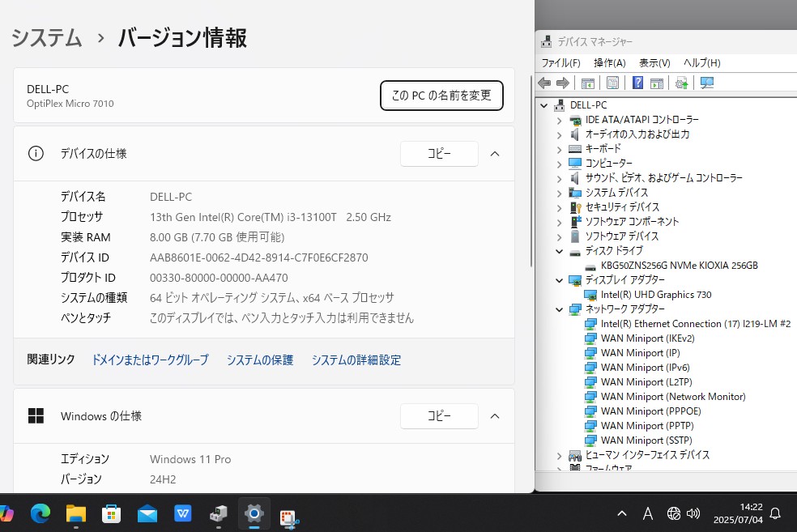
Task: Expand the コンピューター node
Action: (559, 164)
